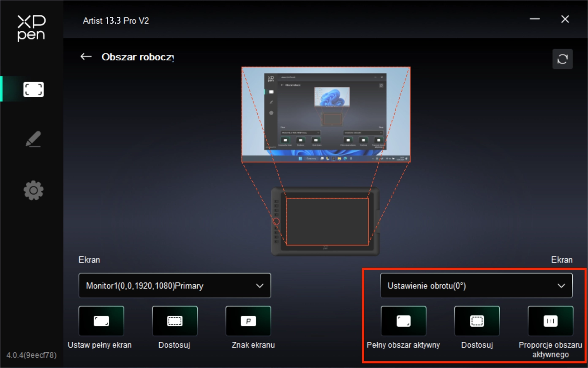Click the Monitor1 dropdown chevron arrow

[x=260, y=286]
